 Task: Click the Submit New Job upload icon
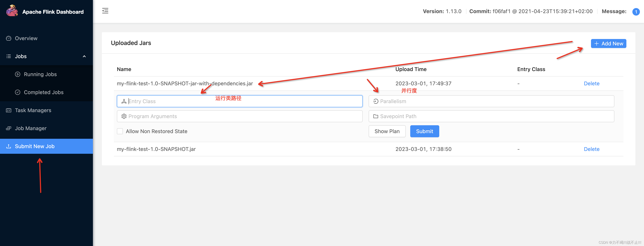9,146
